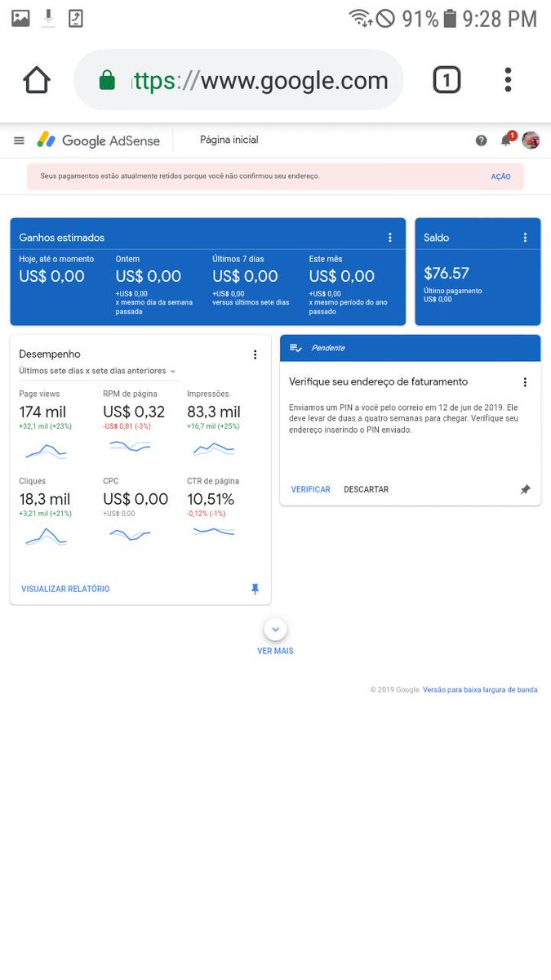Viewport: 551px width, 980px height.
Task: Click the 18,3 mil clicks value
Action: click(45, 499)
